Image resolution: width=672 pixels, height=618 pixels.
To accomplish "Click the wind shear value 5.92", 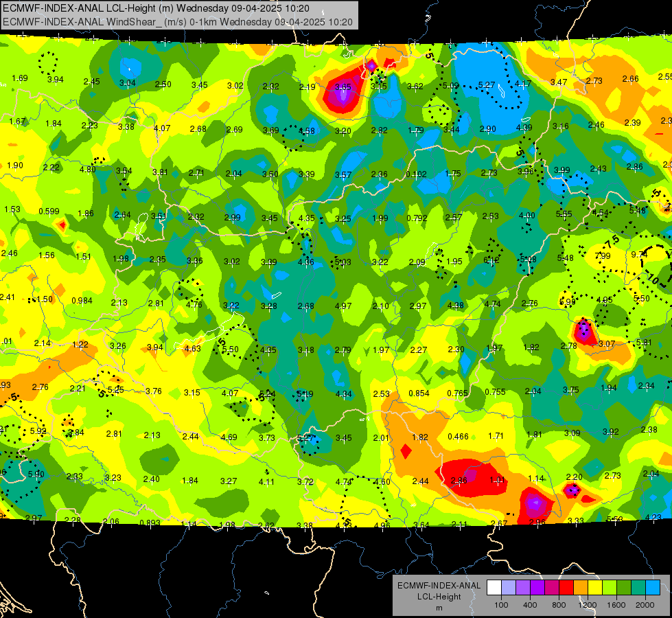I will point(38,431).
